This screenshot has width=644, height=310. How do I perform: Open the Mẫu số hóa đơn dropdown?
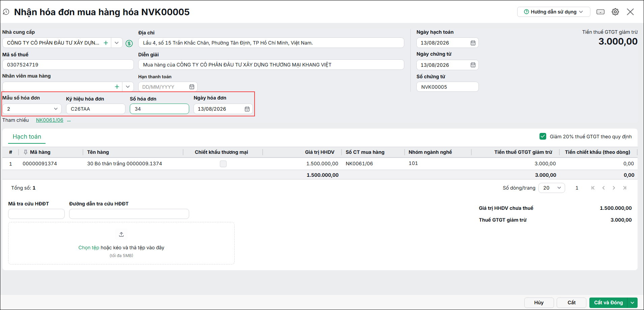tap(32, 109)
